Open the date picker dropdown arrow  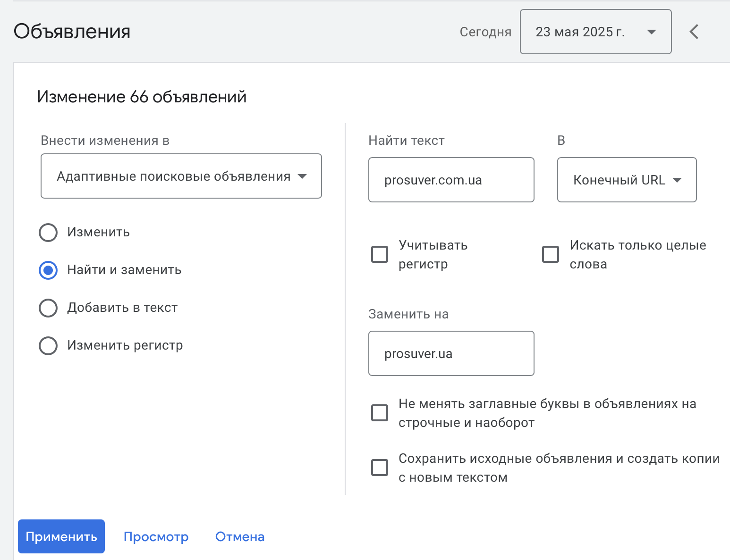pos(651,32)
